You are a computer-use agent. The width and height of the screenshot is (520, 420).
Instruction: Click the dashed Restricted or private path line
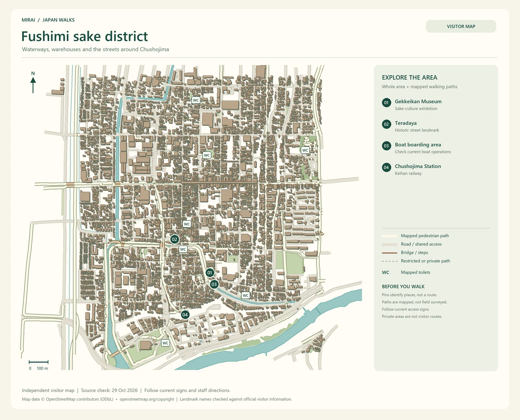click(390, 261)
